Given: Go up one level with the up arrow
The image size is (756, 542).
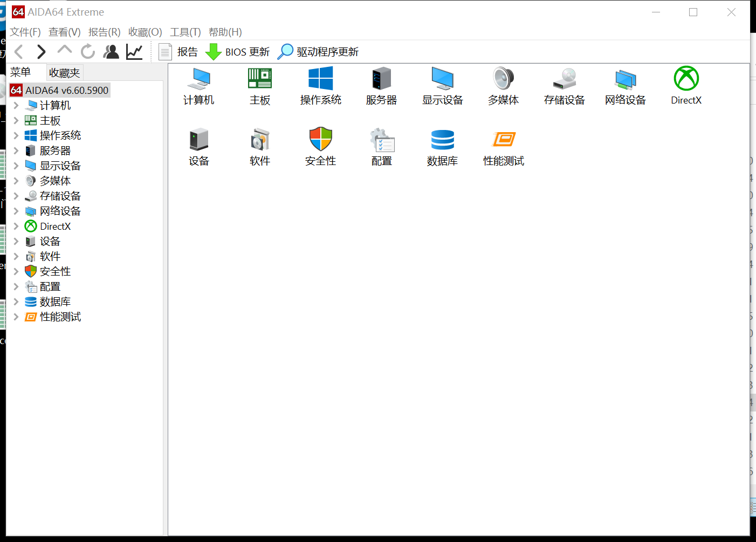Looking at the screenshot, I should 65,51.
